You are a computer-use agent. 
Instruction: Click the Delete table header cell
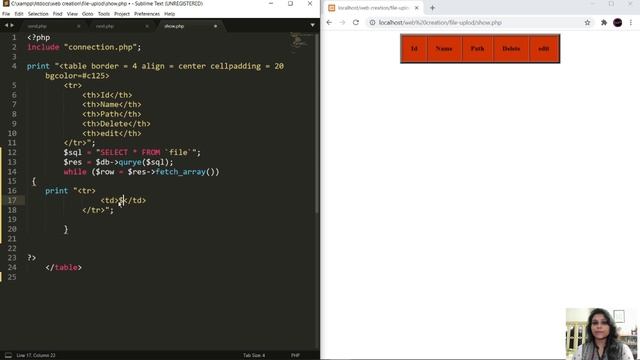point(511,49)
